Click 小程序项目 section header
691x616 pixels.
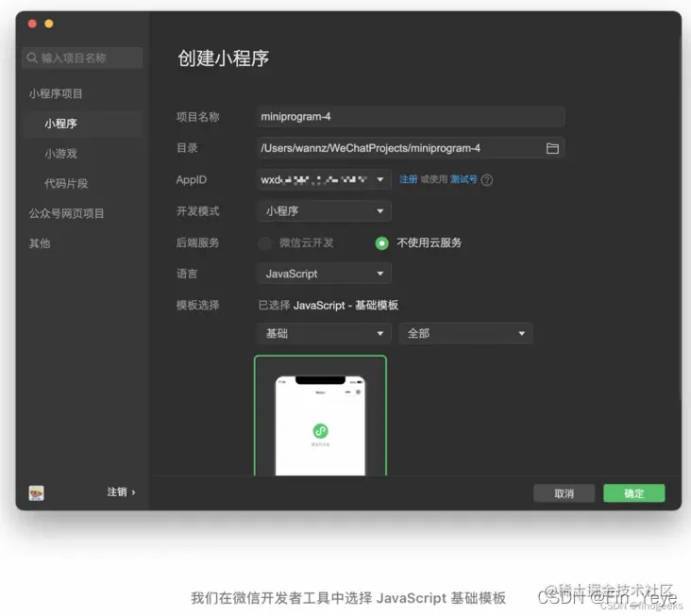click(56, 93)
